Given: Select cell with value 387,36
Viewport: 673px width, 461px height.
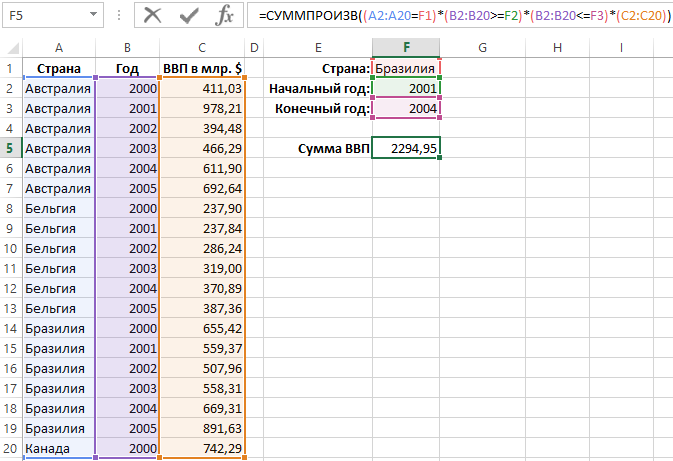Looking at the screenshot, I should 202,309.
